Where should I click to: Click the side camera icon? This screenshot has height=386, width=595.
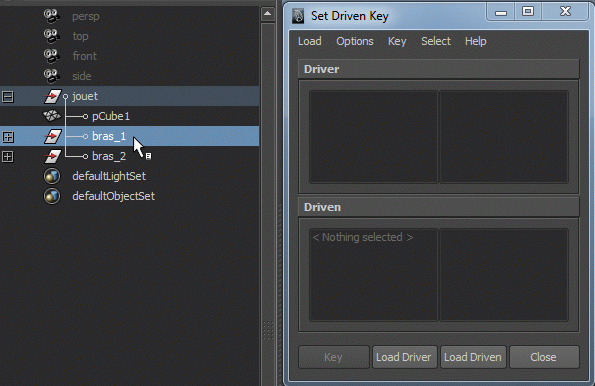tap(52, 76)
